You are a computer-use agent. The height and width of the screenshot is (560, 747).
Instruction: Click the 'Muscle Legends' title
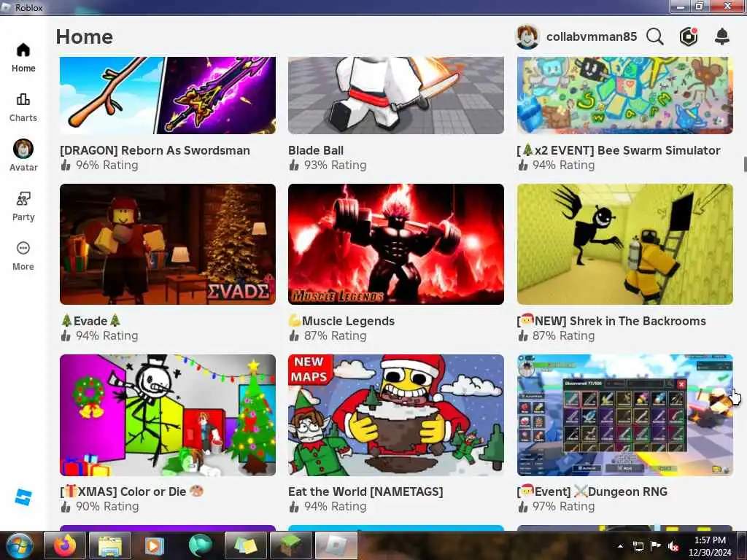[x=341, y=321]
